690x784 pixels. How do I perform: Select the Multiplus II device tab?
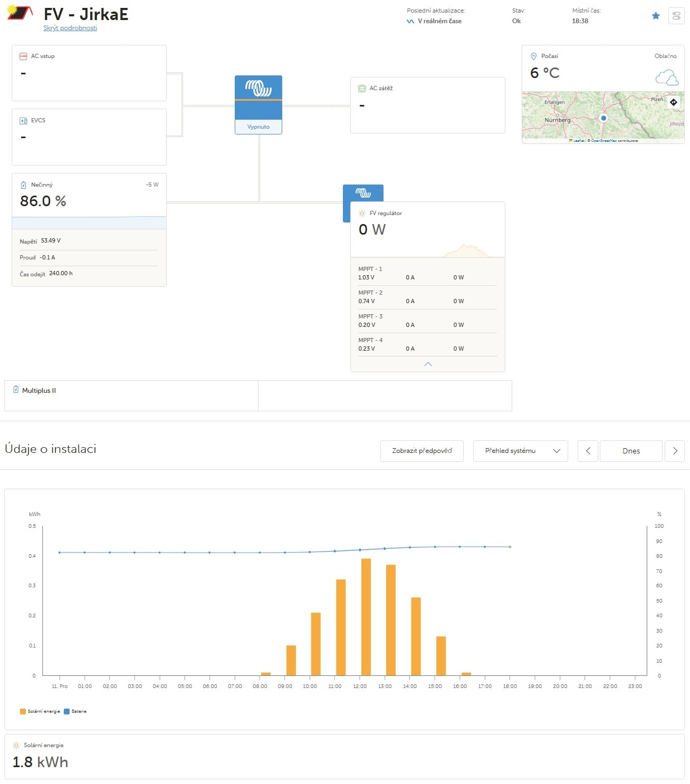click(x=39, y=391)
